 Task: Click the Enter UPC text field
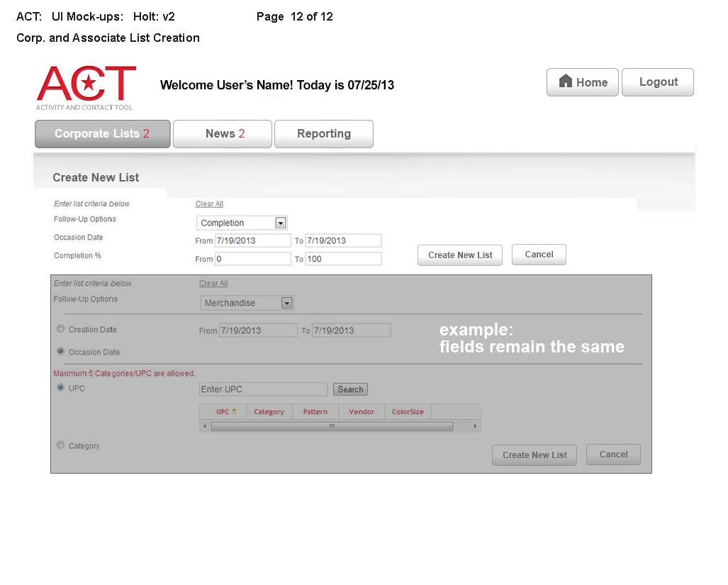pos(263,389)
